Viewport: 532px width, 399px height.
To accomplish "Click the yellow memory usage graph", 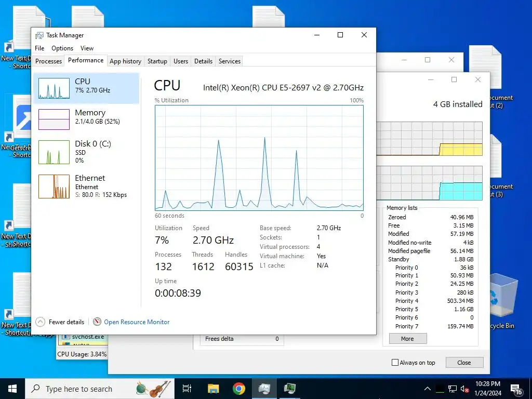I will pos(430,139).
